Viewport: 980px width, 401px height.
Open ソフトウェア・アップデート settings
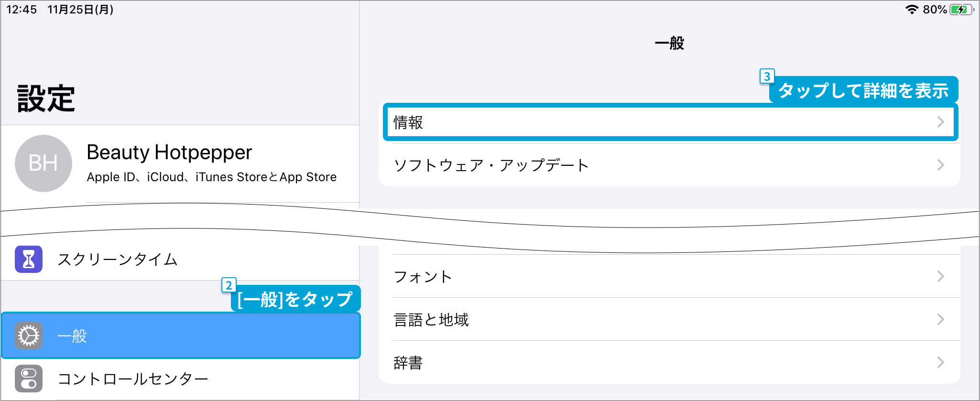[491, 165]
